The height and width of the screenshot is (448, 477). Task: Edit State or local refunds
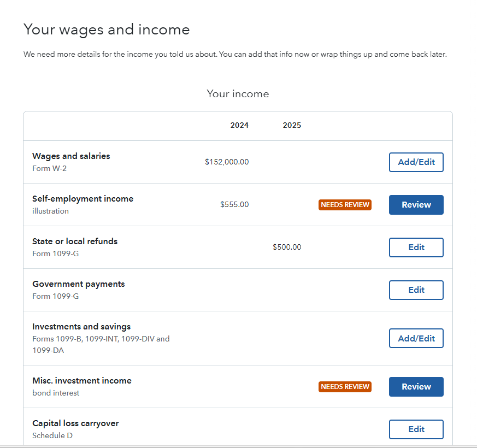point(416,247)
